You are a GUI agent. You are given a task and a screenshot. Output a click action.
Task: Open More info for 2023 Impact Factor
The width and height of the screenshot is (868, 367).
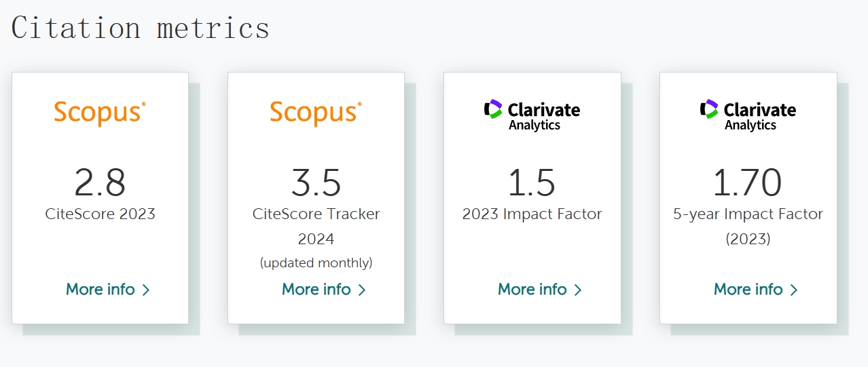[x=539, y=290]
